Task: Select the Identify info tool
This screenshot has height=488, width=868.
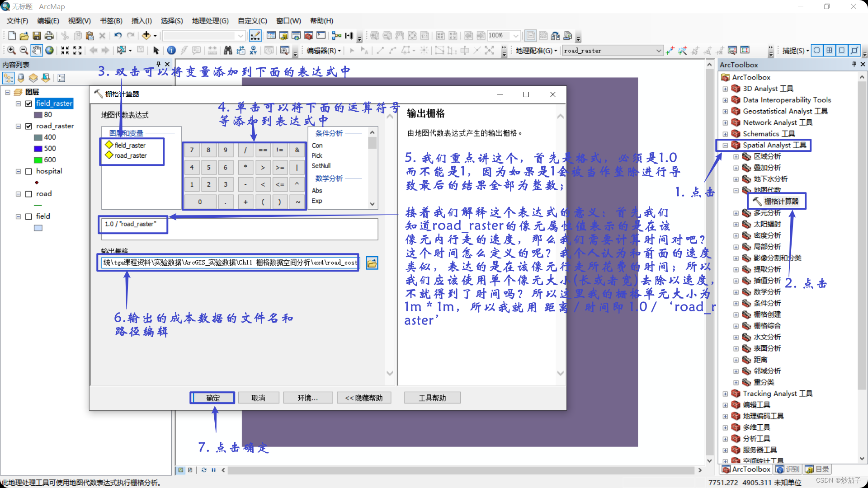Action: click(x=171, y=51)
